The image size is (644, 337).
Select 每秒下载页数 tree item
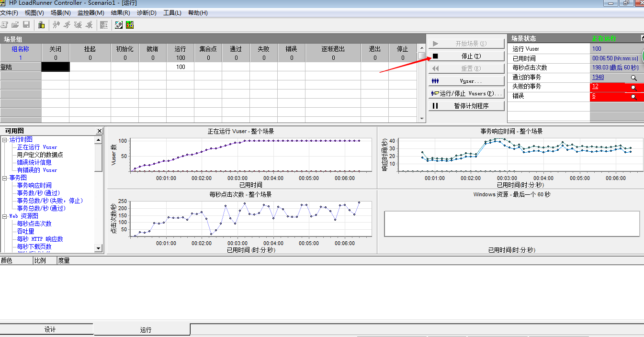click(34, 247)
